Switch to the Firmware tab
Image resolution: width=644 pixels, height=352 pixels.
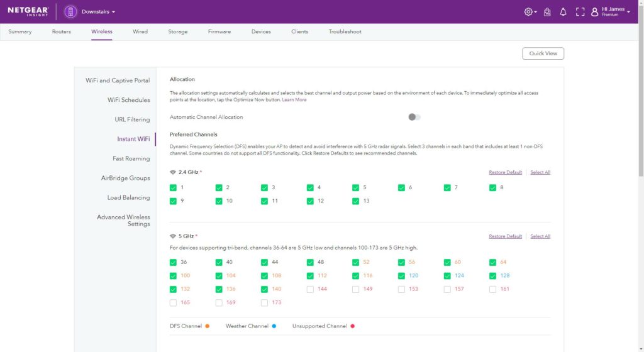point(219,31)
